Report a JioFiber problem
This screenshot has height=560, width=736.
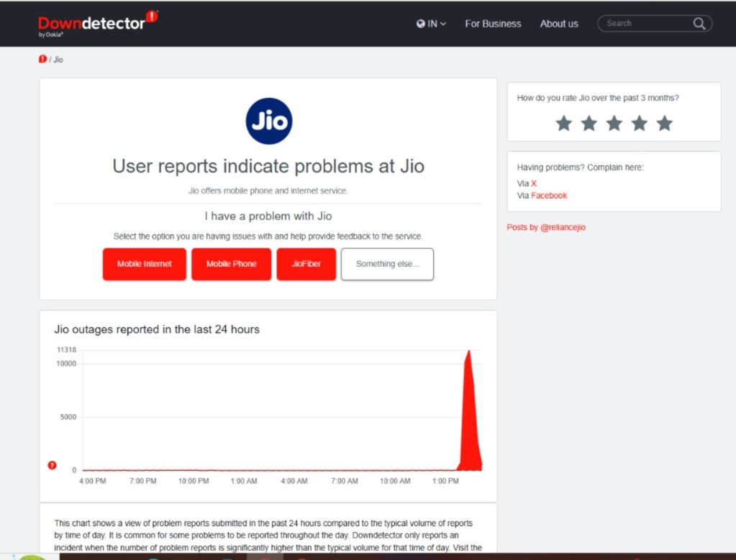click(x=306, y=264)
